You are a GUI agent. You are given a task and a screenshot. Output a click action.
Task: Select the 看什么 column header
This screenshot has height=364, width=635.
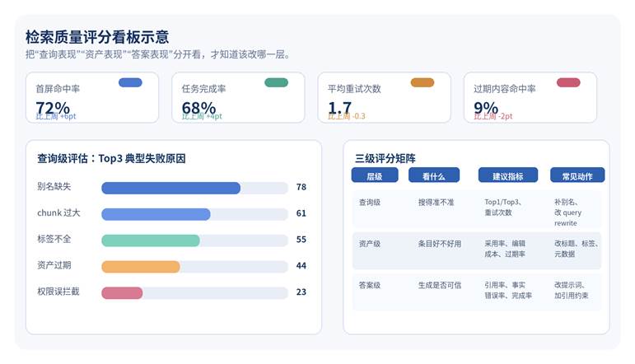click(x=434, y=175)
